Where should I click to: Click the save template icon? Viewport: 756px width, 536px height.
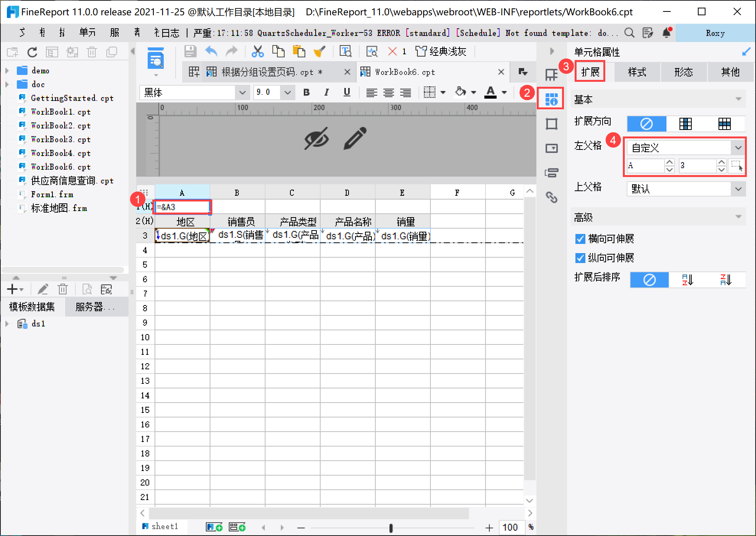190,51
